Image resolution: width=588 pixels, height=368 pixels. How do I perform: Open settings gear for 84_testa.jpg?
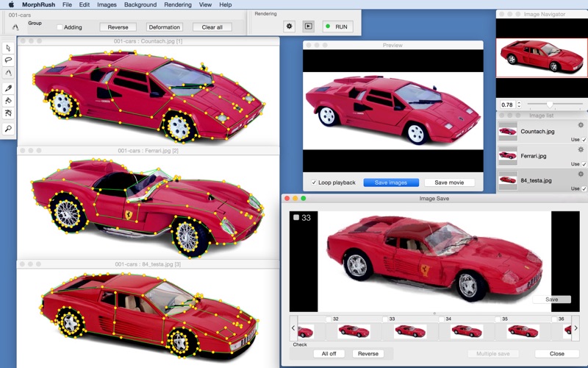click(581, 174)
